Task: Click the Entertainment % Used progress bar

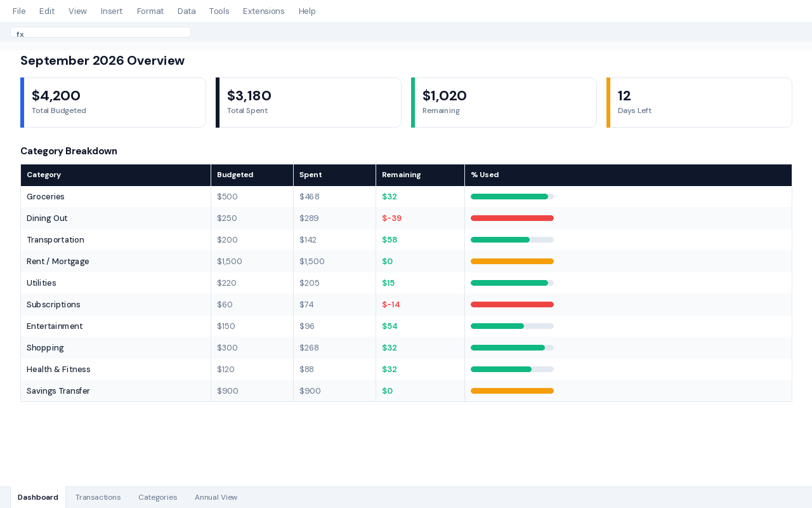Action: tap(512, 326)
